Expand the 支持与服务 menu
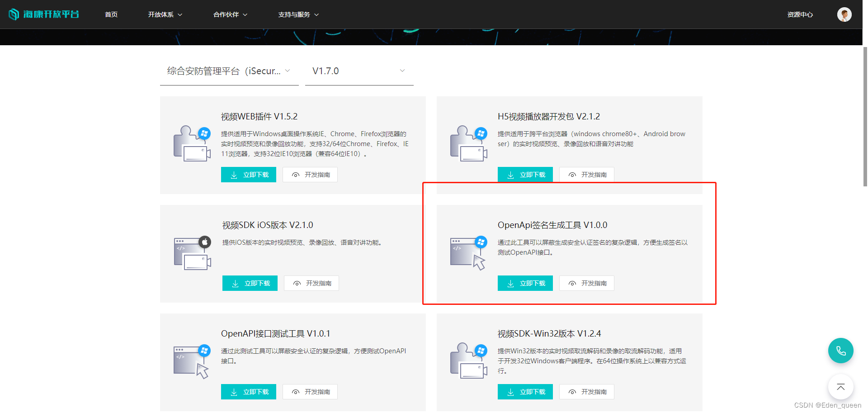 tap(298, 14)
